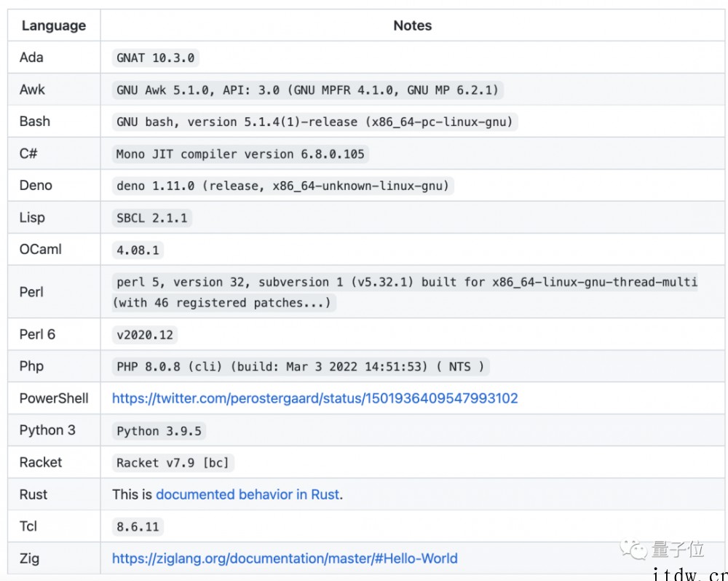Select the 'C#' language cell
This screenshot has height=581, width=728.
point(54,154)
